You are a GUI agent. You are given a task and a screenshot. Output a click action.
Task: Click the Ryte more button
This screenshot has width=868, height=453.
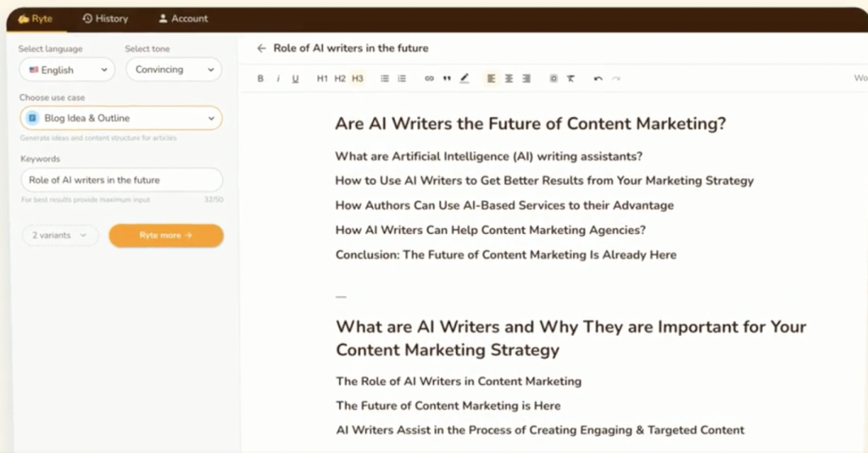(x=166, y=235)
